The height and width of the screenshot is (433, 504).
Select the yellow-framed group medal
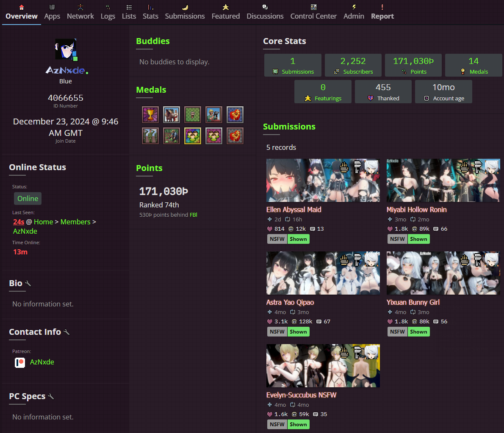tap(193, 136)
